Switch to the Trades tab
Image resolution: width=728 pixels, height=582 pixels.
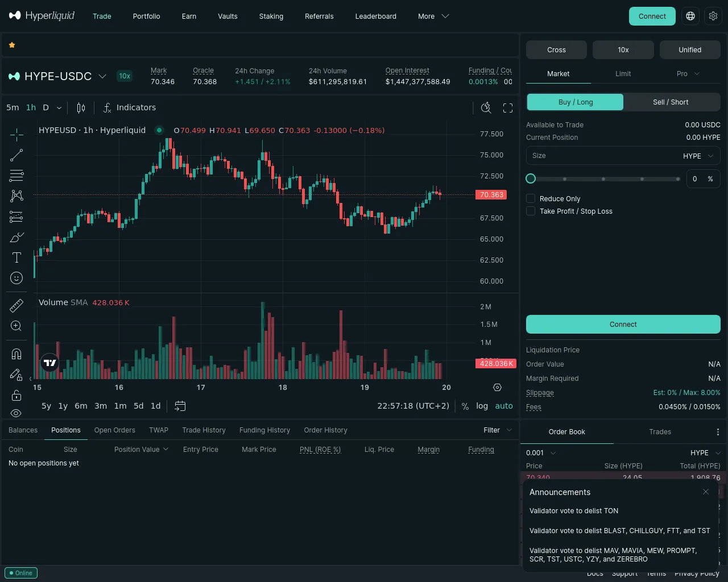point(660,432)
